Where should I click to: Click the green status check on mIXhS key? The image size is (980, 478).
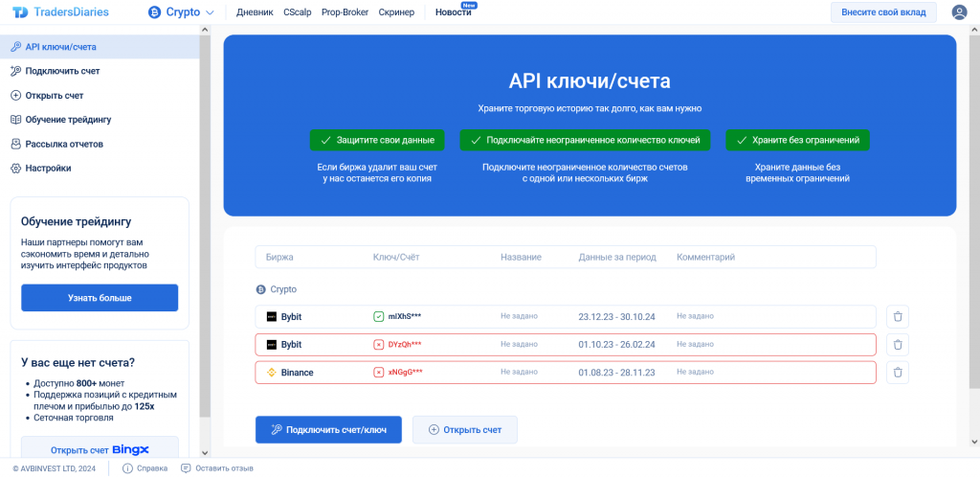379,317
